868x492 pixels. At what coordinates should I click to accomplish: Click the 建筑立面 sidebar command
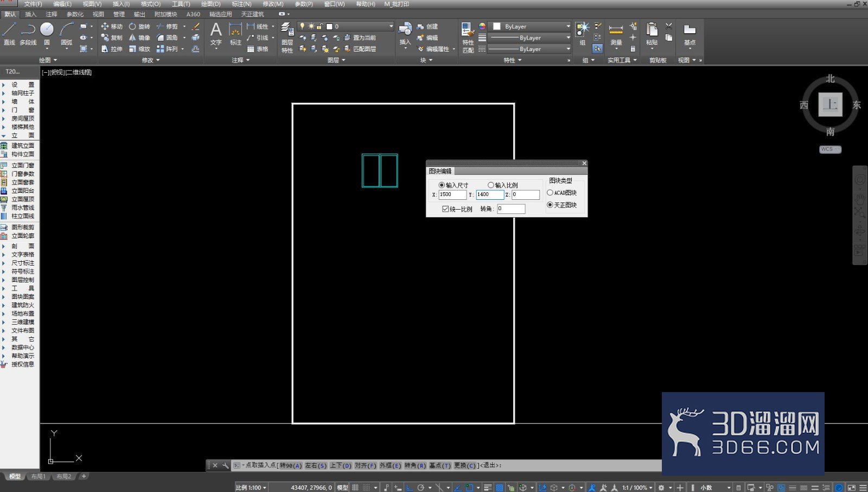click(x=23, y=146)
